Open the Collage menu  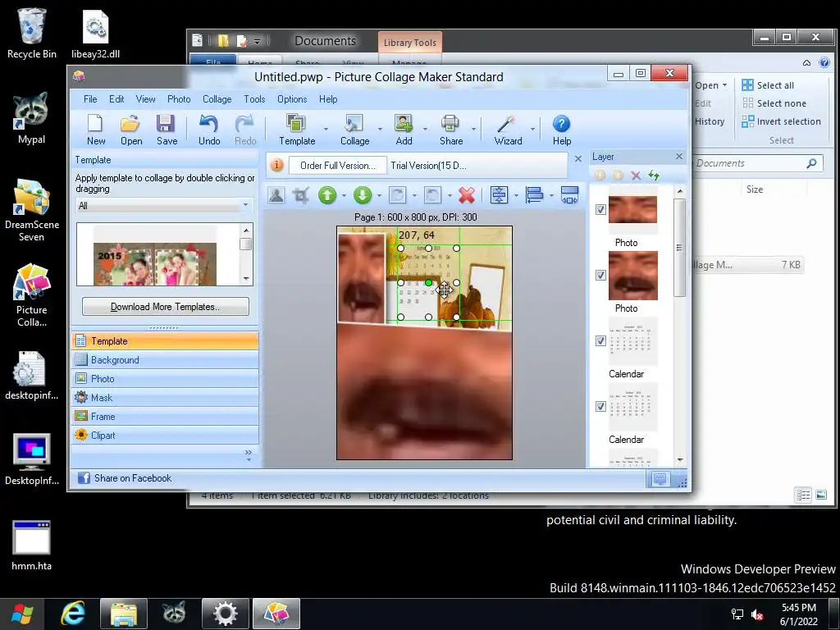[x=217, y=99]
